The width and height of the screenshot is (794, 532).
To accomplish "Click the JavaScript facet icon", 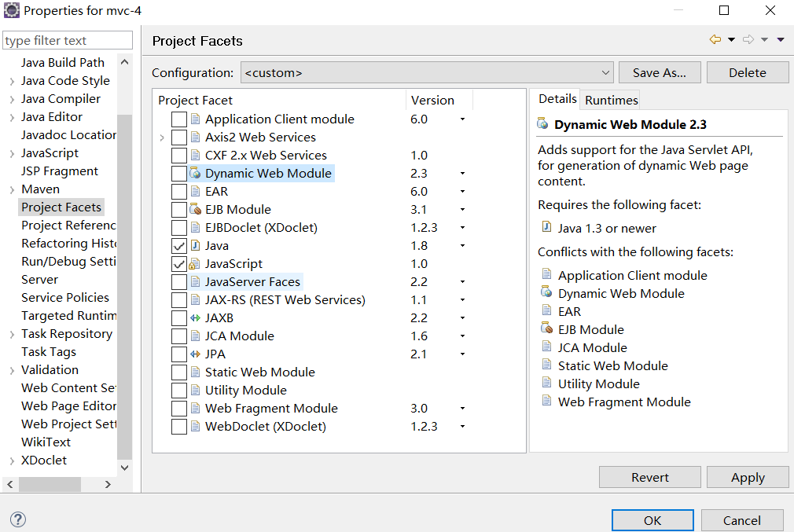I will (x=196, y=264).
